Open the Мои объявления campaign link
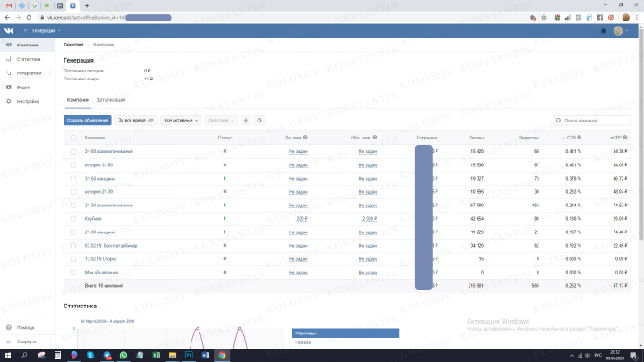Viewport: 644px width, 362px height. coord(101,273)
